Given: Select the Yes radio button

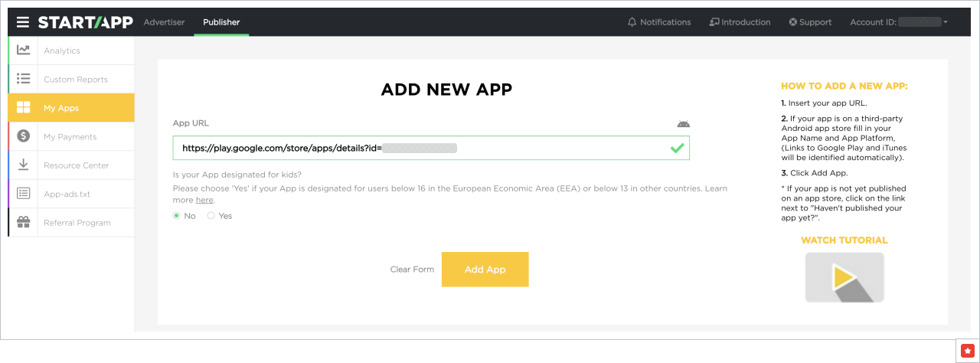Looking at the screenshot, I should point(211,216).
